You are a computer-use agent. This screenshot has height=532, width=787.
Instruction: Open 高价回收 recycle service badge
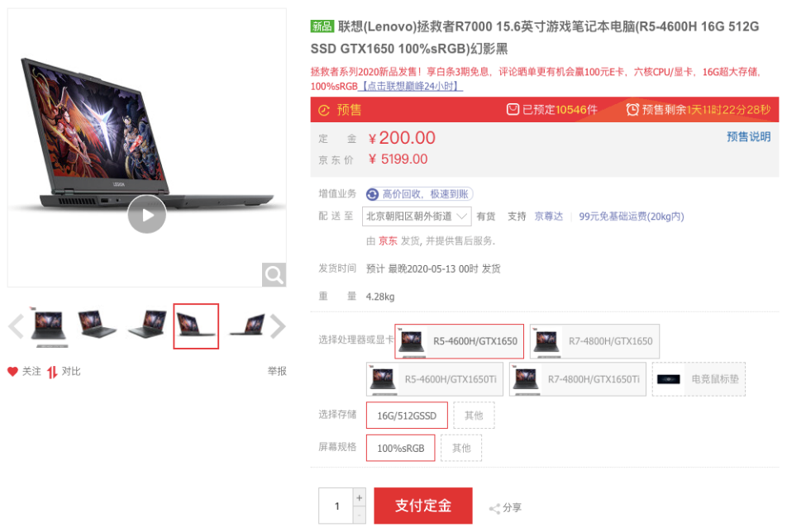[419, 194]
